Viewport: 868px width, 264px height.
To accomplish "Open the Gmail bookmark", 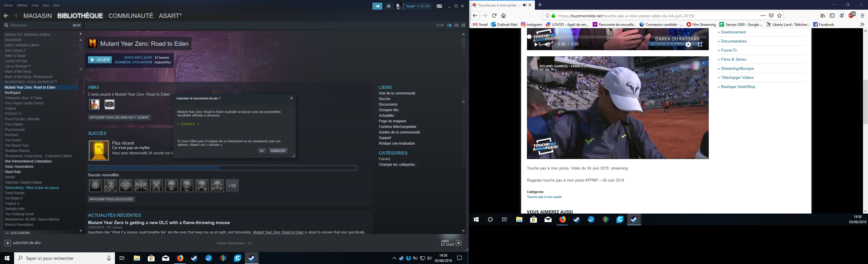I will point(480,24).
